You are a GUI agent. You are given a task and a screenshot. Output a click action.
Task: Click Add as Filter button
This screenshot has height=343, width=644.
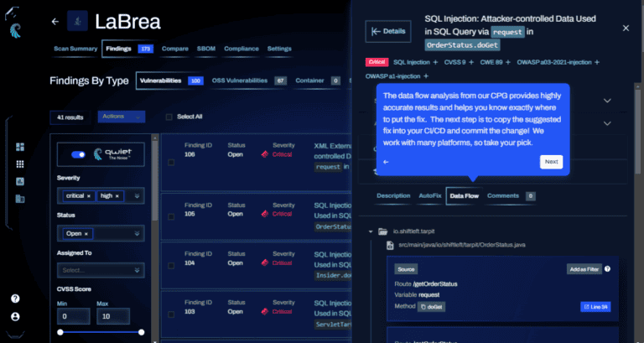(x=584, y=269)
